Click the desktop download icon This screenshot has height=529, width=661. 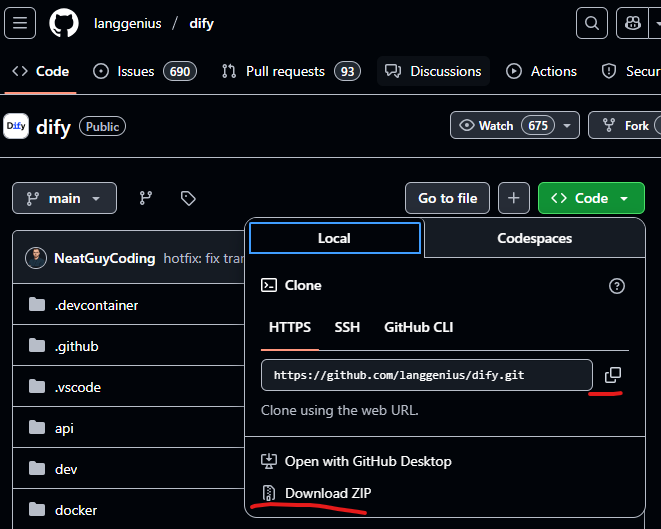pos(269,461)
